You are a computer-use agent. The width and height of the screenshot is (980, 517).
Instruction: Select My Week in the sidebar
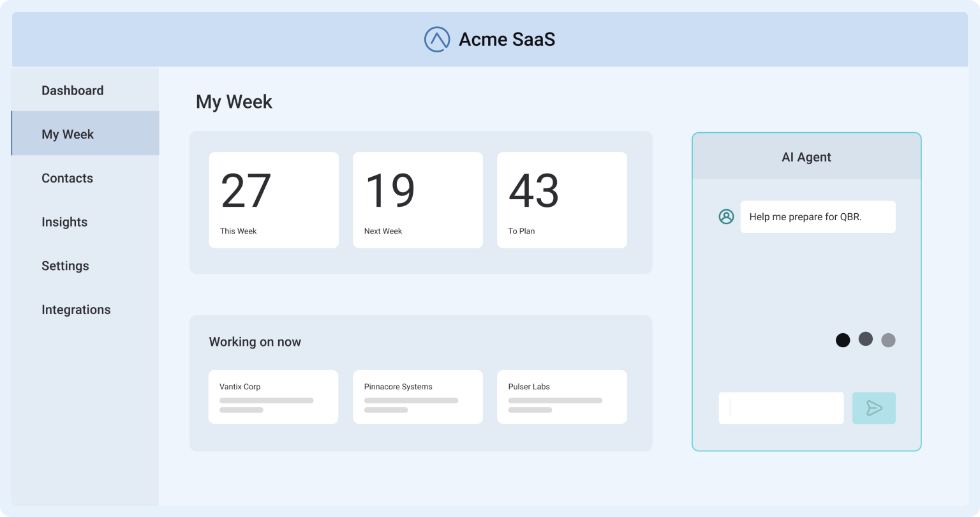pos(85,133)
